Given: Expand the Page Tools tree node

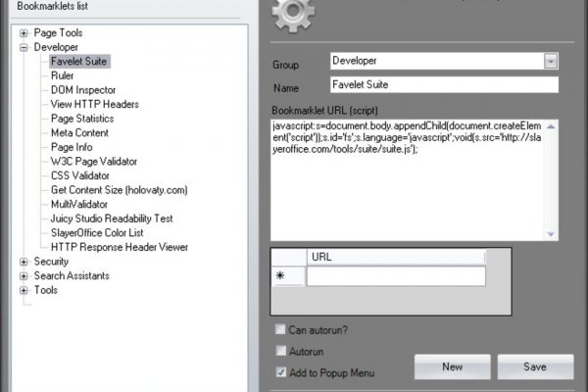Looking at the screenshot, I should tap(24, 33).
